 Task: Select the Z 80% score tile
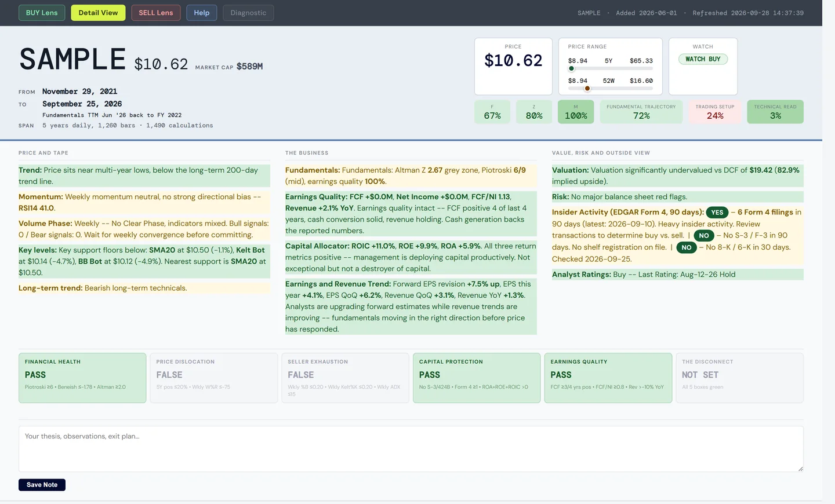click(534, 112)
